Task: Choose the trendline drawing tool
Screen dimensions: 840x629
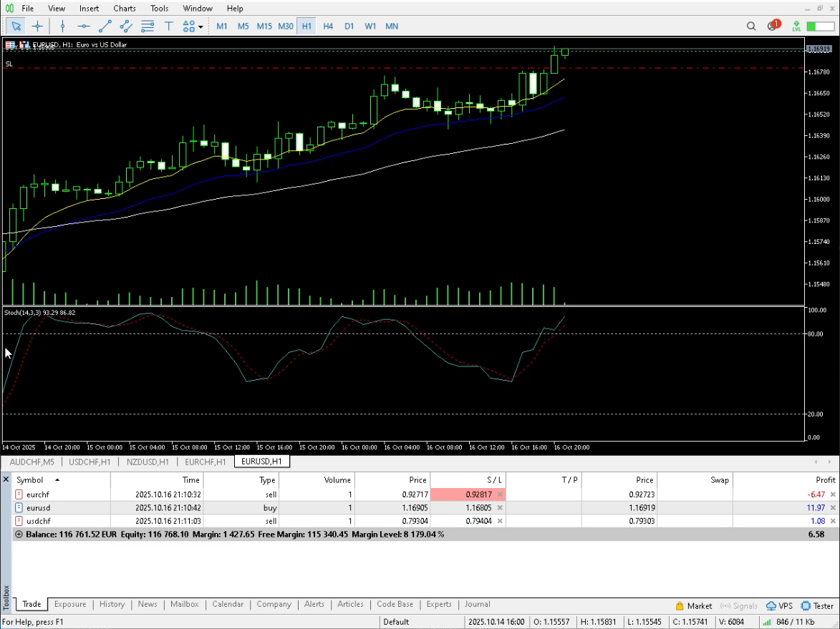Action: click(105, 26)
